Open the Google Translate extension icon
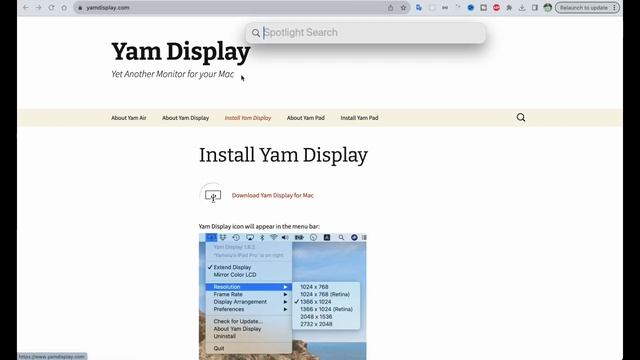640x360 pixels. pyautogui.click(x=419, y=8)
